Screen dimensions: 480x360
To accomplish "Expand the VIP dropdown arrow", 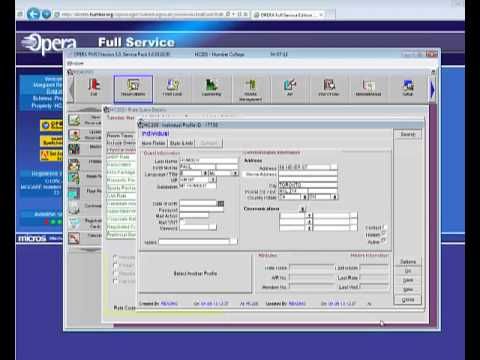I will pyautogui.click(x=214, y=180).
